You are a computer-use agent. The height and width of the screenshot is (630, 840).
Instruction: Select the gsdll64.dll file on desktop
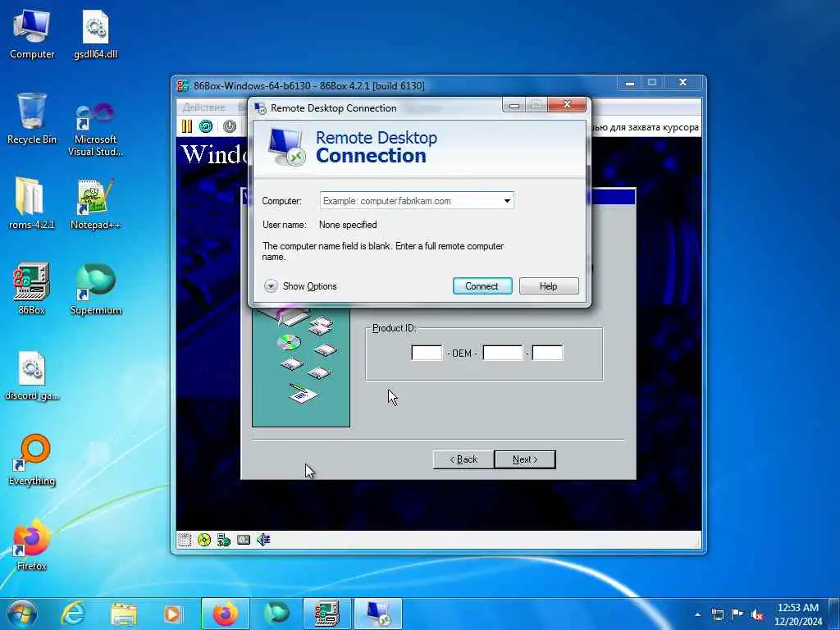[95, 34]
